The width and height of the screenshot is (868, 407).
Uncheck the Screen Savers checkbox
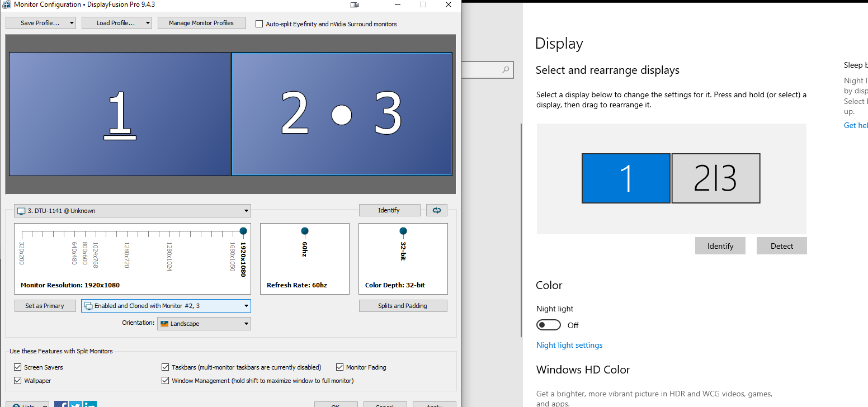(x=17, y=367)
